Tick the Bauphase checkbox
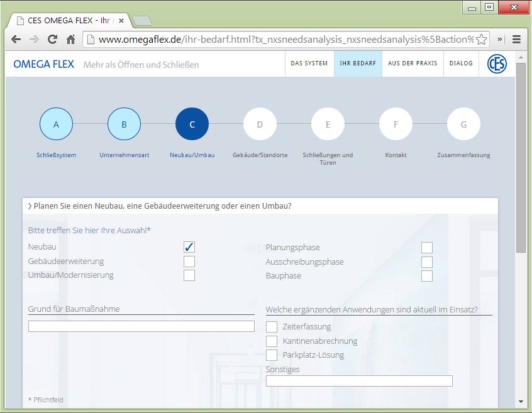 (427, 276)
